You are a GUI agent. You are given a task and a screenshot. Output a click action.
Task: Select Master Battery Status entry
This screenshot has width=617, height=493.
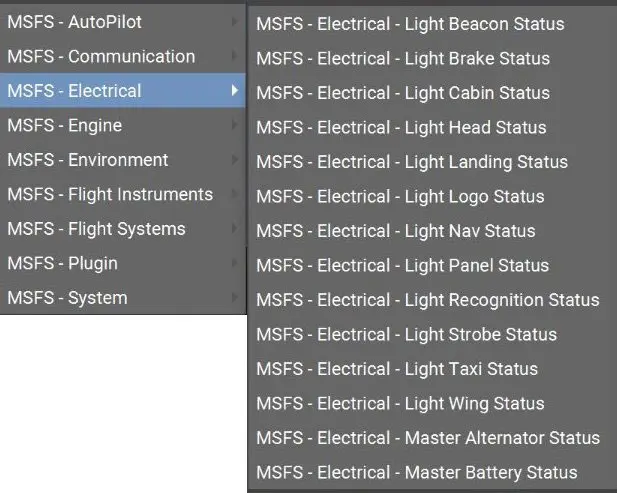point(432,473)
